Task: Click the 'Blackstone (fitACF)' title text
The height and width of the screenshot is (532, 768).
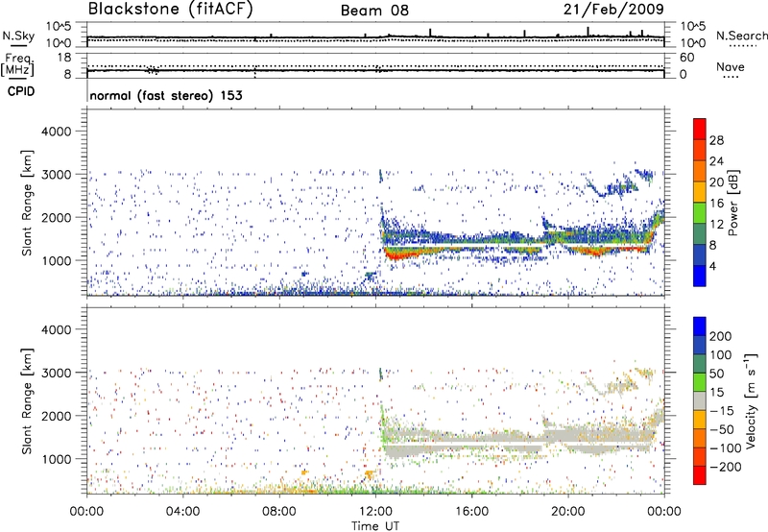Action: pos(171,10)
